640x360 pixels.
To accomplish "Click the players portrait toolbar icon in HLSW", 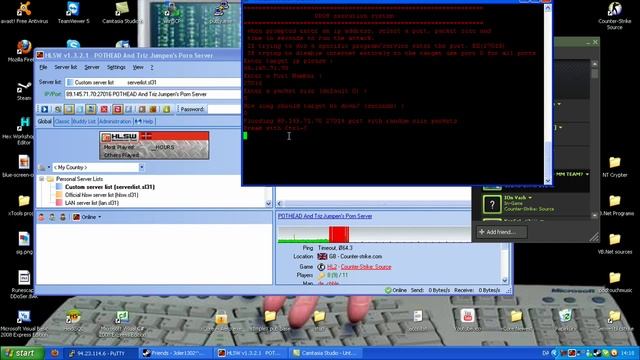I will pyautogui.click(x=91, y=109).
